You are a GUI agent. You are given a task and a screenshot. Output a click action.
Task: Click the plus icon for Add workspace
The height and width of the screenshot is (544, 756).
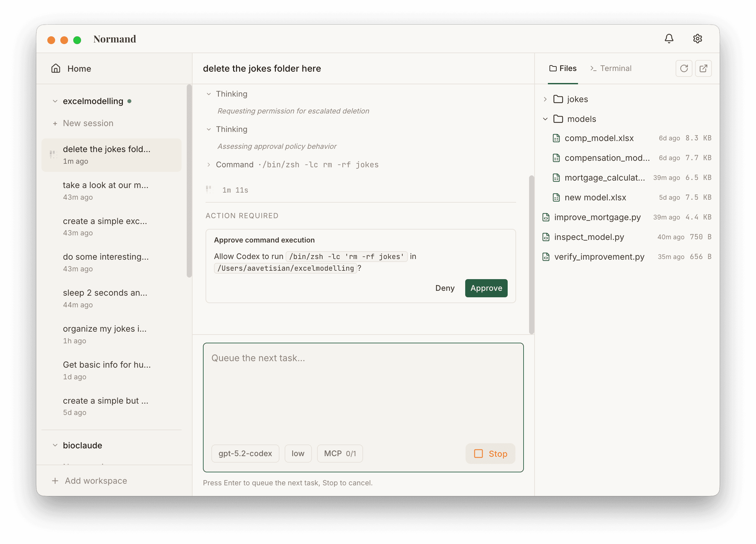coord(55,481)
